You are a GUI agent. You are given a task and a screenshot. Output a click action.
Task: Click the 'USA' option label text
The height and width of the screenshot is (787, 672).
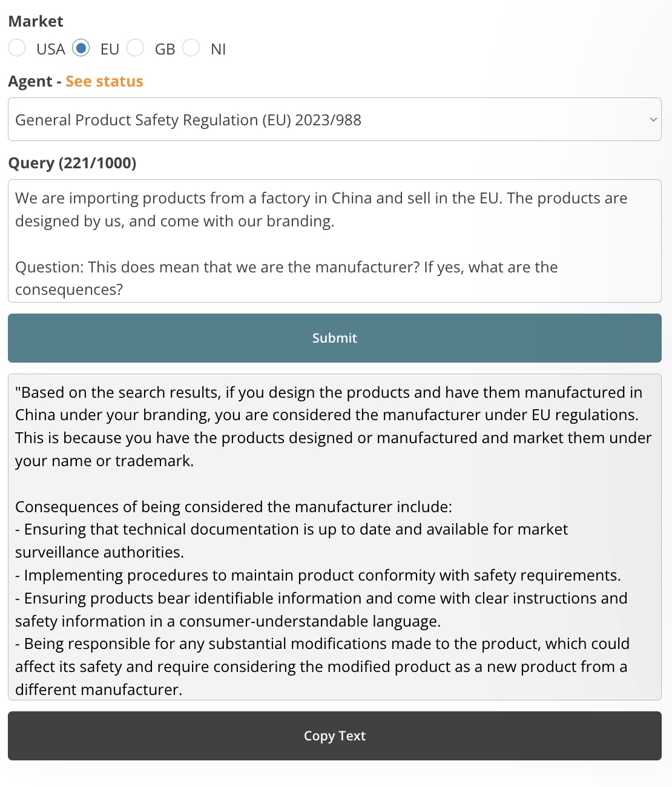click(51, 49)
